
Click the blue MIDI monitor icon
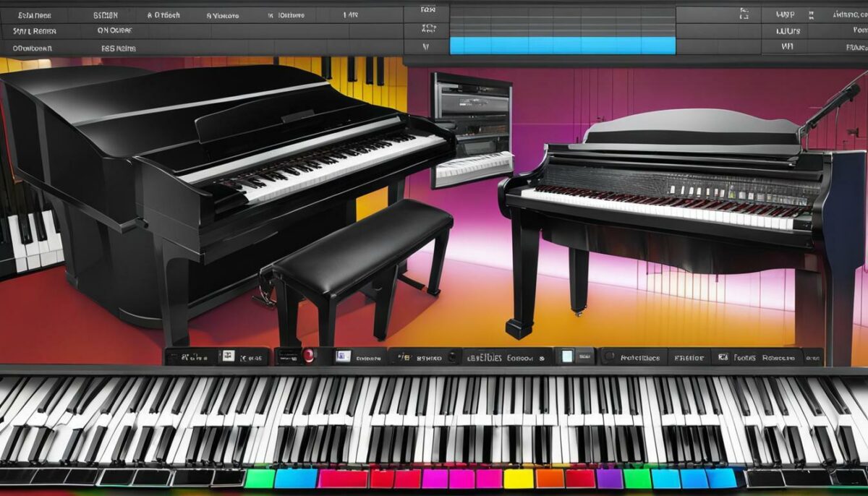tap(341, 355)
